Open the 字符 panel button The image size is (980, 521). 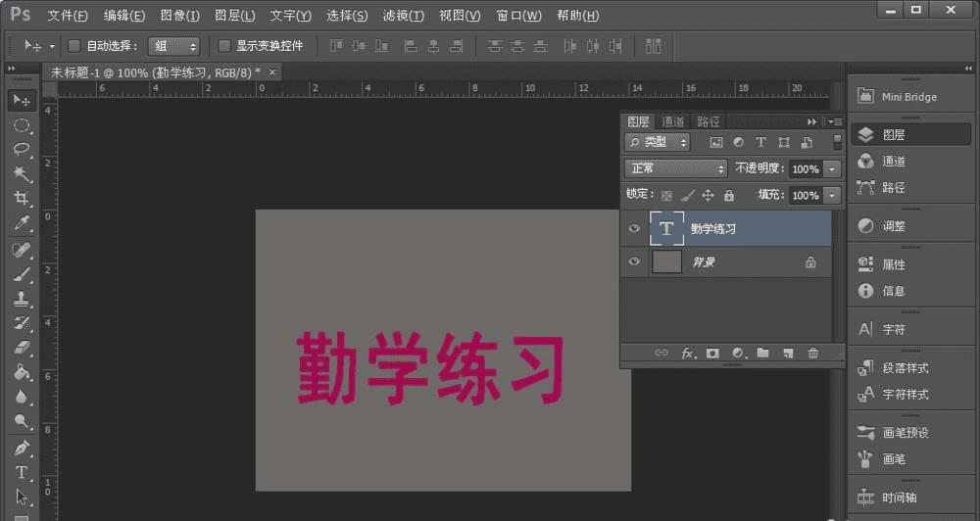[x=893, y=329]
